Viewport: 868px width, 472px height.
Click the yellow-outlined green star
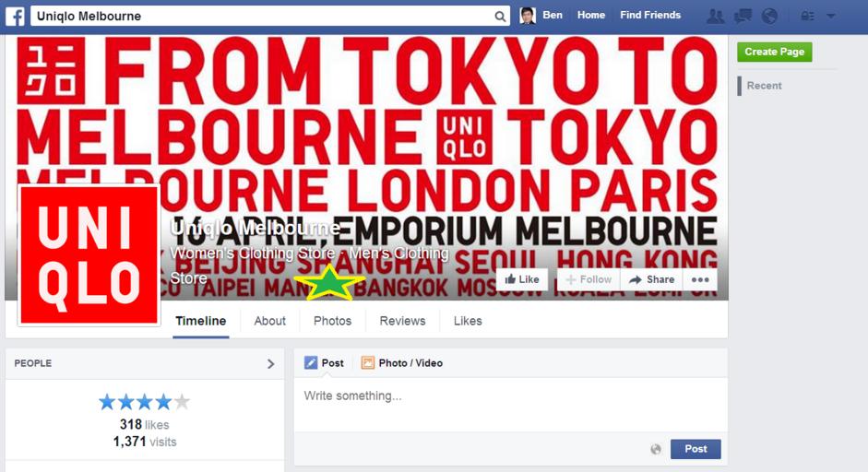[330, 282]
